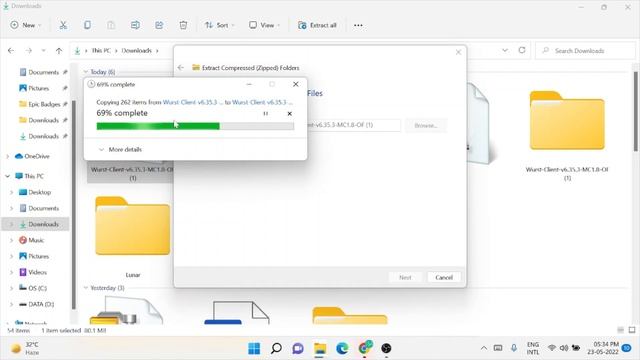Image resolution: width=640 pixels, height=360 pixels.
Task: Click the Share icon in toolbar
Action: [x=159, y=25]
